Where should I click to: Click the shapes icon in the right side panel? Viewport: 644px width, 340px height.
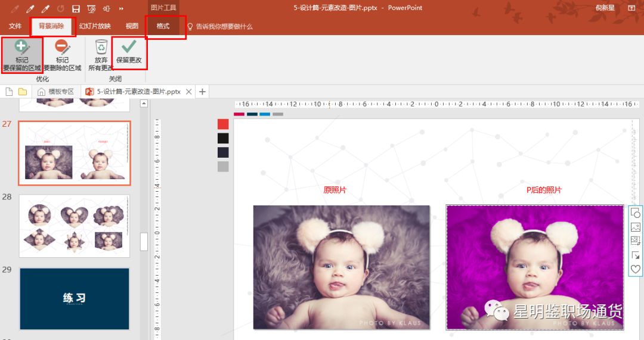[636, 213]
